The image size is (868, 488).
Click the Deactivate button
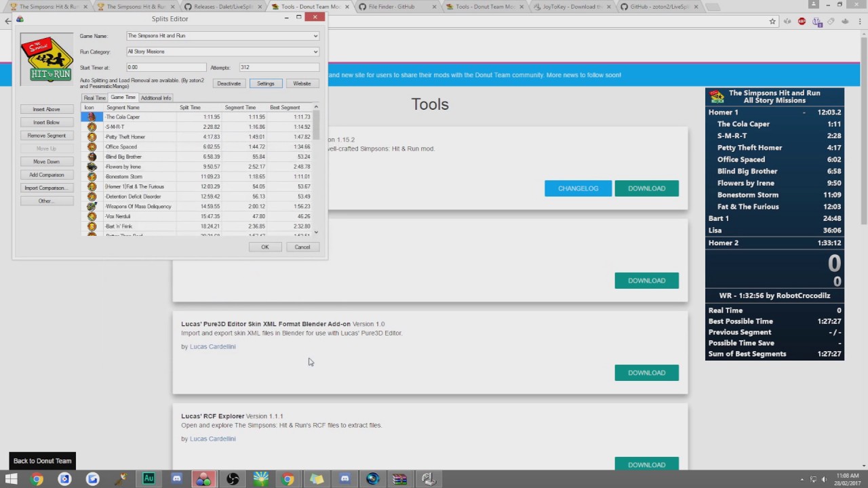tap(229, 83)
